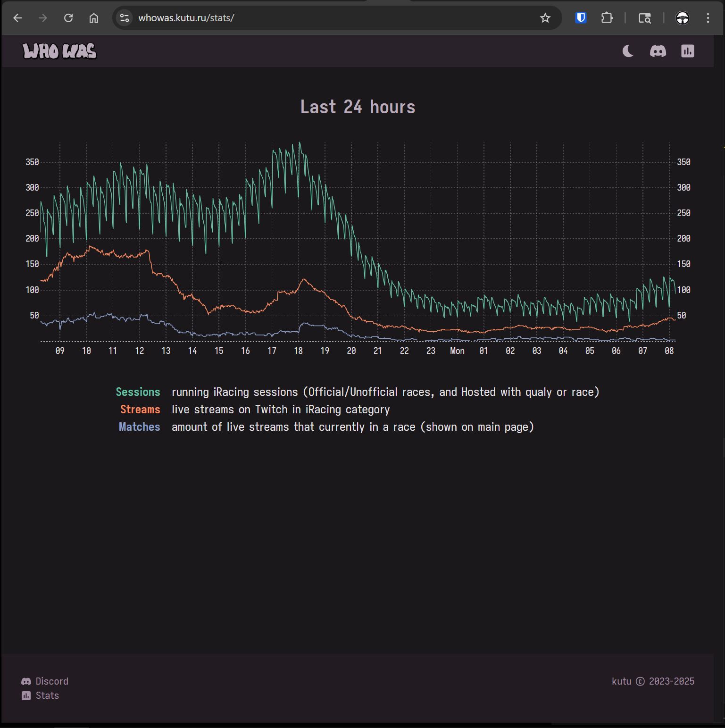Toggle the Streams series in the legend
The width and height of the screenshot is (725, 728).
[140, 409]
